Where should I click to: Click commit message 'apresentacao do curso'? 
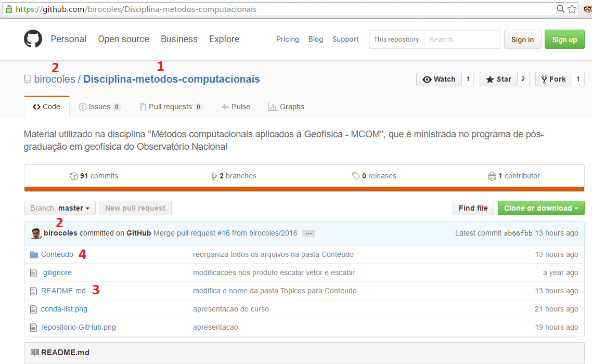pos(231,309)
